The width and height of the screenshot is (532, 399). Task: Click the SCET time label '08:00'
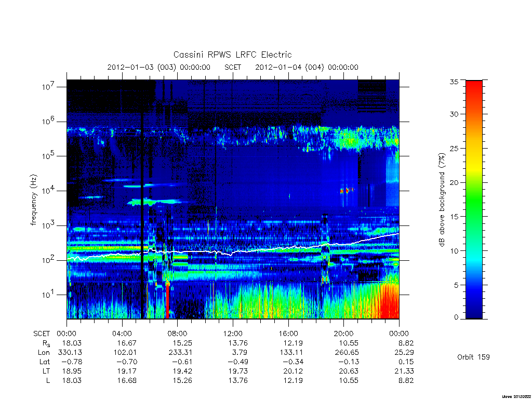(178, 334)
